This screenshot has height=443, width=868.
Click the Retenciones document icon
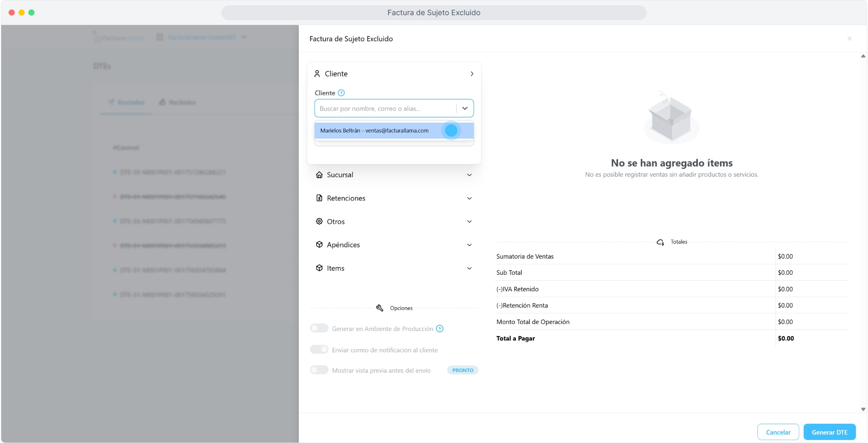tap(319, 198)
